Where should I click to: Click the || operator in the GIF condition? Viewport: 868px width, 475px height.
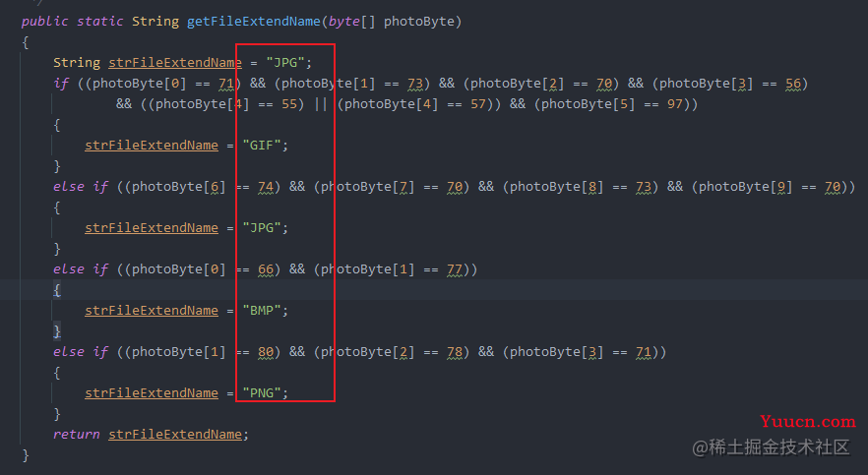(320, 103)
